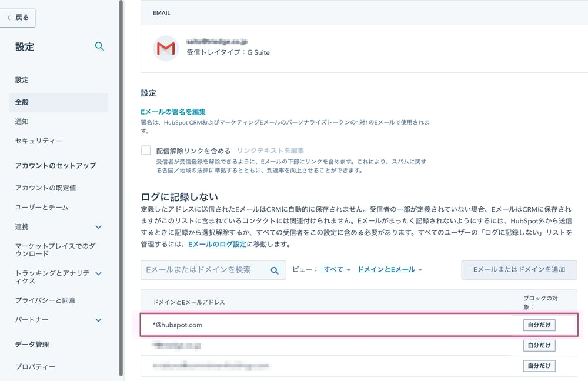Click ドメインとEメールアドレス column header
588x381 pixels.
click(x=189, y=302)
